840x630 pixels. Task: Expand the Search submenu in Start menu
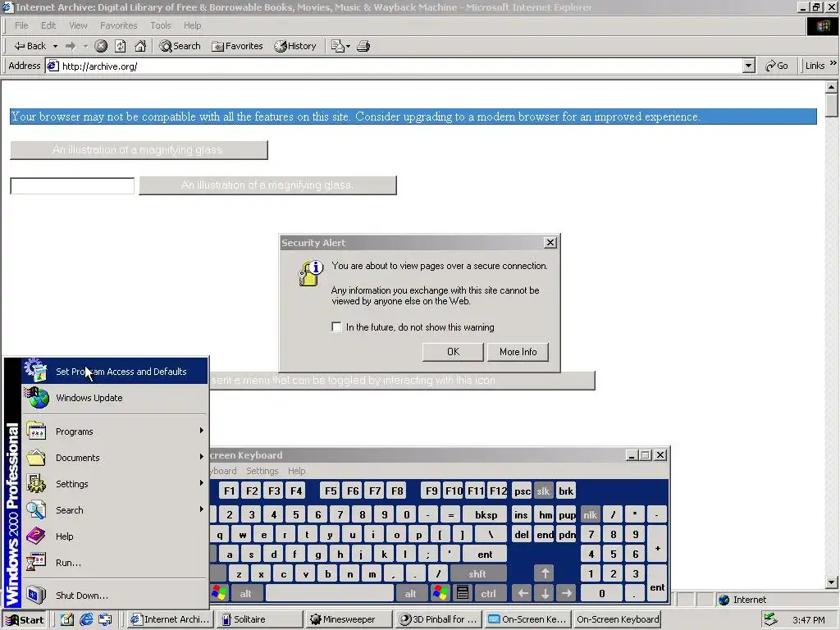point(114,510)
